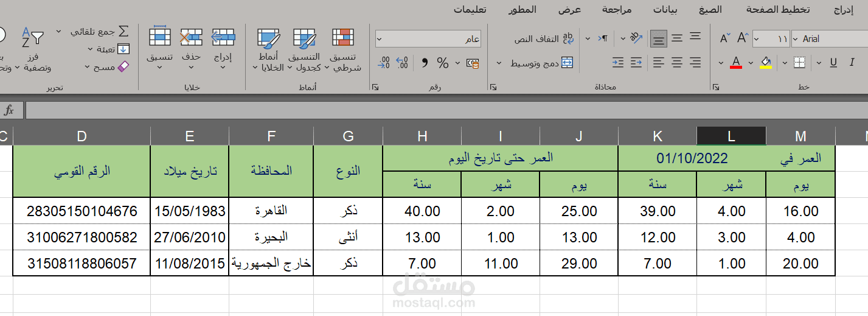Select the date cell 27/06/2010
Screen dimensions: 868x316
click(x=190, y=237)
